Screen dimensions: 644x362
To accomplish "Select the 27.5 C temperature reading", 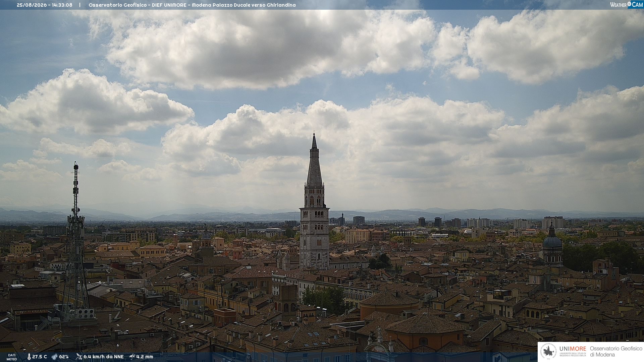I will point(40,357).
